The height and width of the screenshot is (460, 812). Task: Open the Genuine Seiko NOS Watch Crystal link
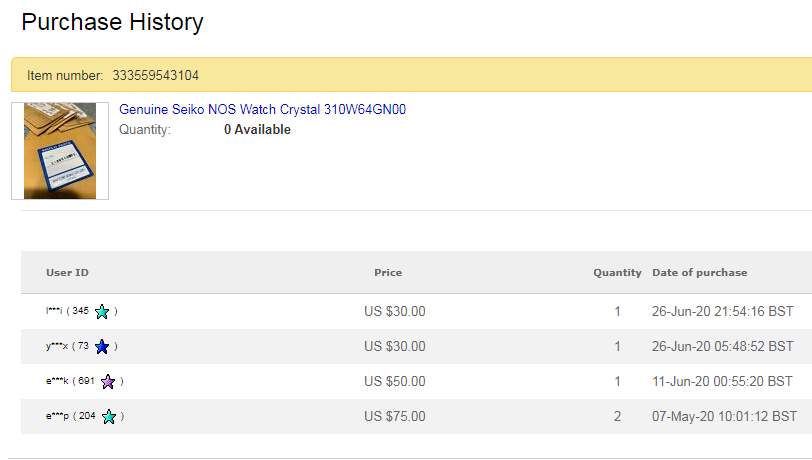(x=262, y=110)
